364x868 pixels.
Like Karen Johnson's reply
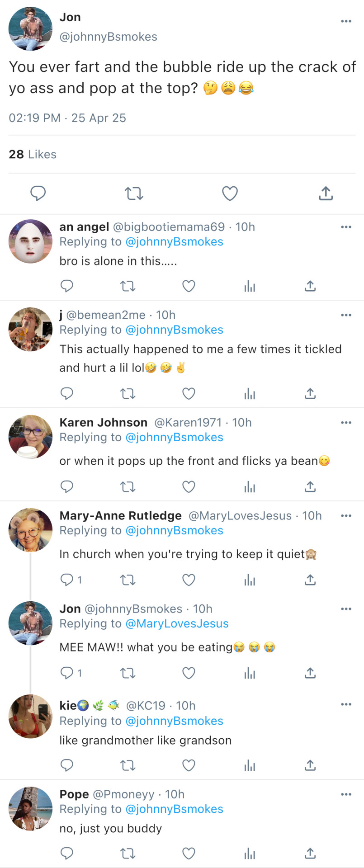[189, 487]
